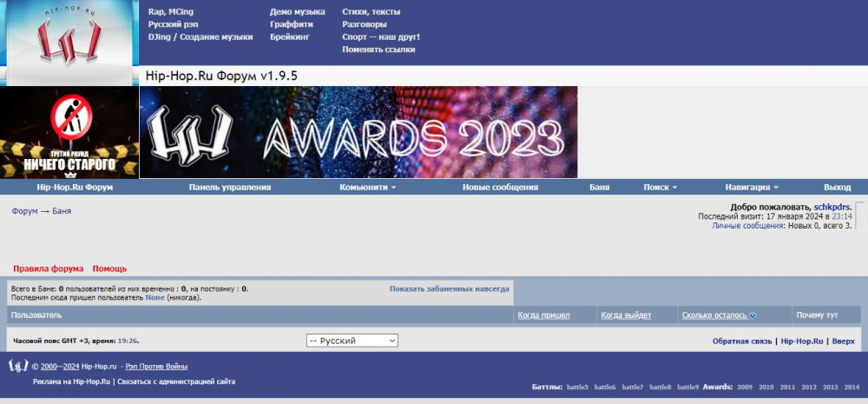Open Новые сообщения in navigation bar
The height and width of the screenshot is (404, 868).
point(501,188)
